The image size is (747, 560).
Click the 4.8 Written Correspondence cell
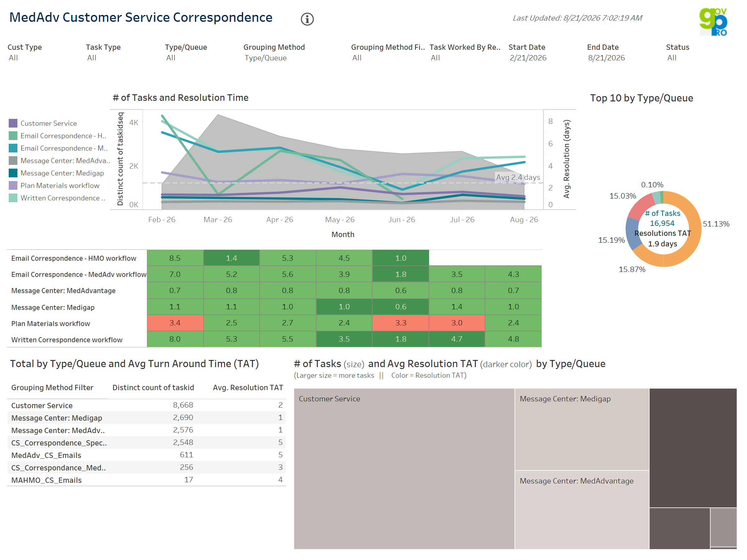point(513,339)
